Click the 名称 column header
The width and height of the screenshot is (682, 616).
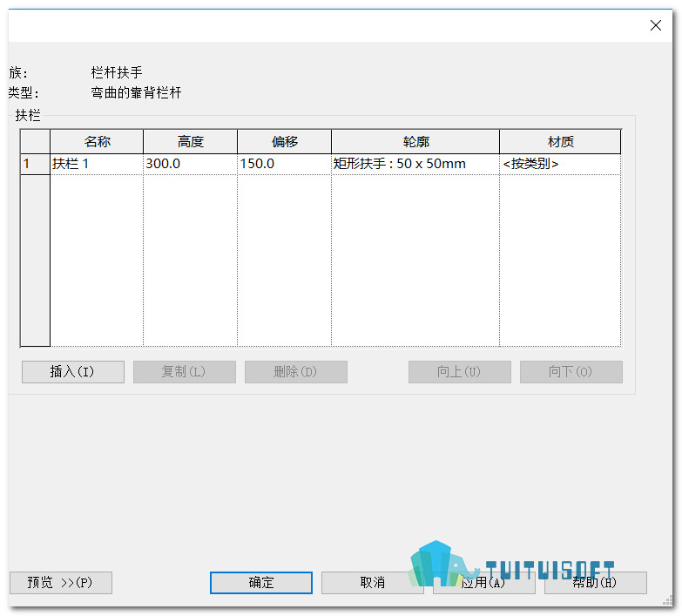pos(97,141)
